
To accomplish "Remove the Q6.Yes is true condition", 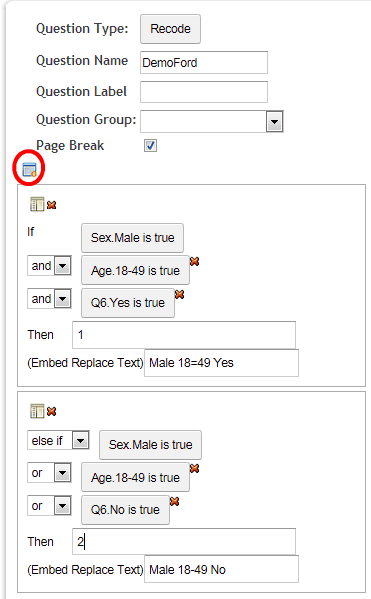I will [180, 294].
